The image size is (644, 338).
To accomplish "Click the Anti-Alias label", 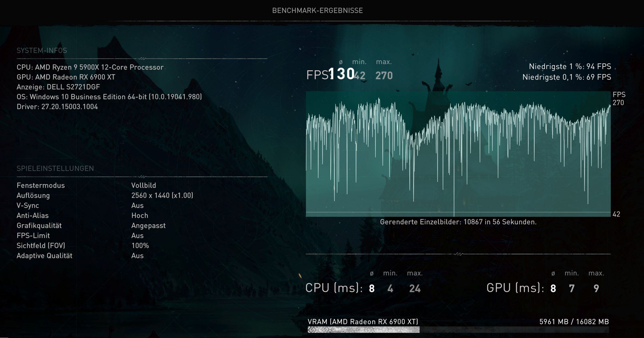I will pos(33,215).
